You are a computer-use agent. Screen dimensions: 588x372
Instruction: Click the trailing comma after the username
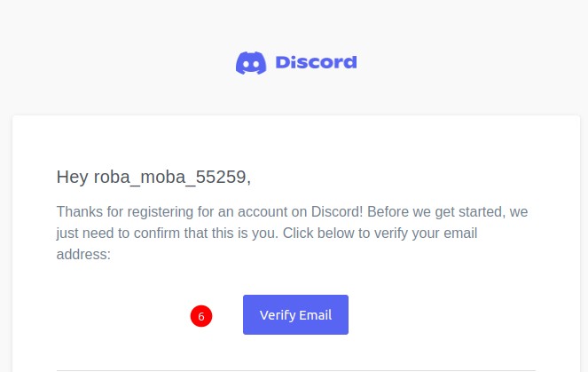tap(248, 182)
